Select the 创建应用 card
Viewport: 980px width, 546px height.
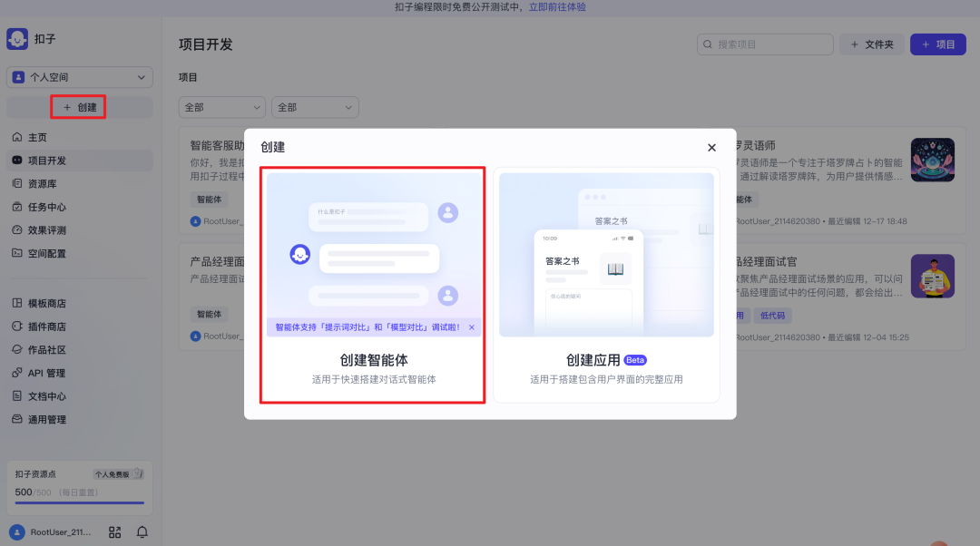click(x=606, y=285)
